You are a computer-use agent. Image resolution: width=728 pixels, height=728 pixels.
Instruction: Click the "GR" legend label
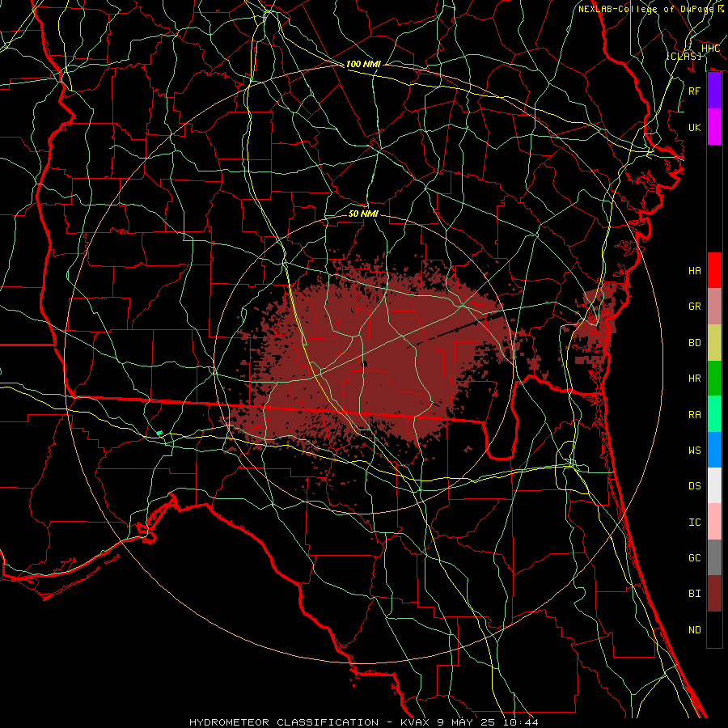click(695, 306)
